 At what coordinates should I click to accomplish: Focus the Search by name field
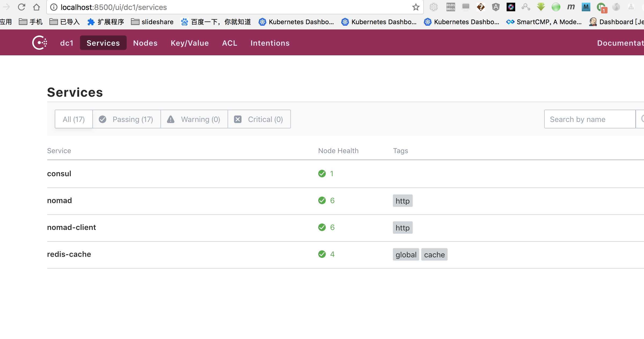click(x=590, y=119)
